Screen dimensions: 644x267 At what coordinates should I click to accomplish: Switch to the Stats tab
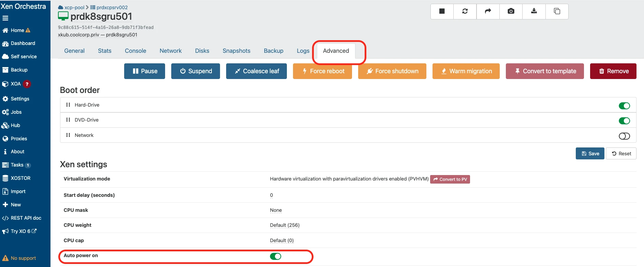tap(105, 51)
